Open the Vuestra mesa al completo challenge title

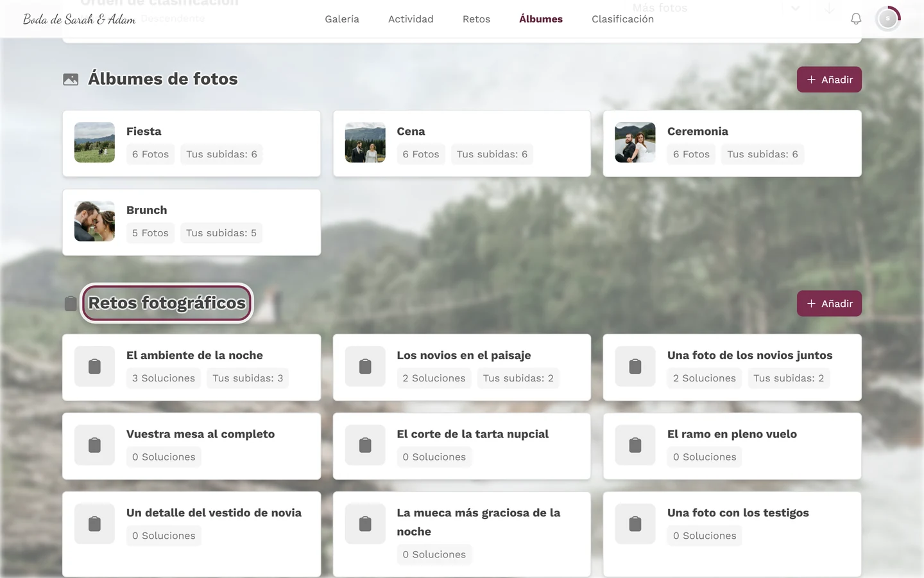200,434
